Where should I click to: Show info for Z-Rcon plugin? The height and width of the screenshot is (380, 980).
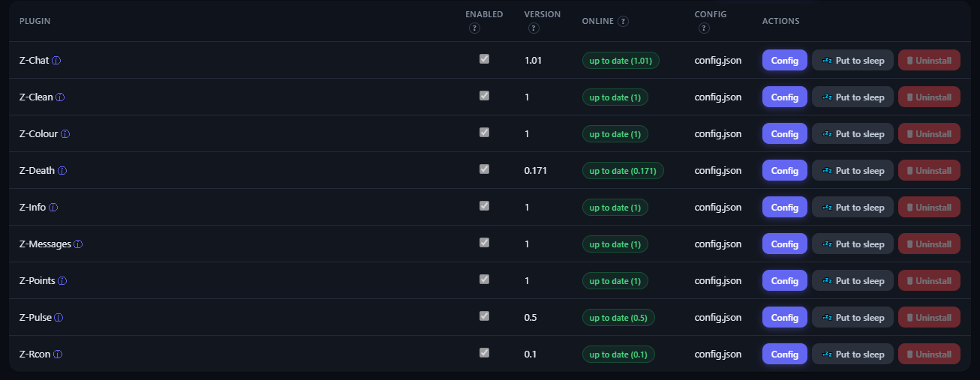(58, 355)
